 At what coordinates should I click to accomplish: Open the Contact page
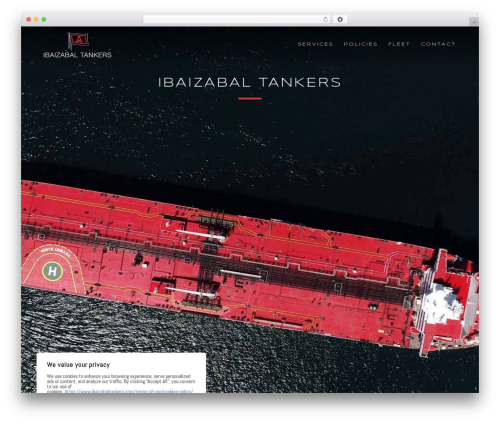tap(438, 44)
